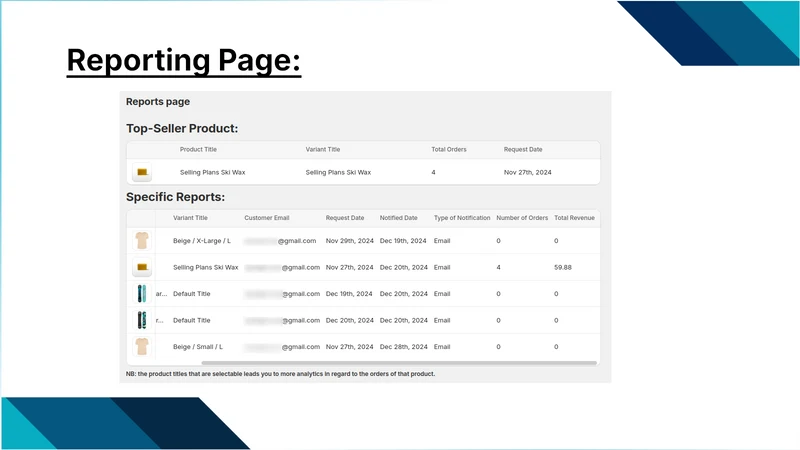Click the Specific Reports Request Date header

345,218
